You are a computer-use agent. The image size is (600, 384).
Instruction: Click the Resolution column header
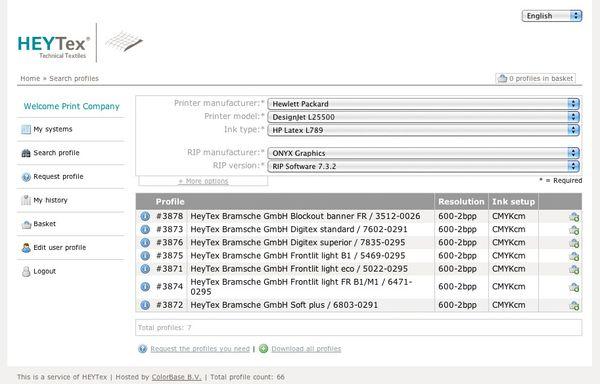461,202
